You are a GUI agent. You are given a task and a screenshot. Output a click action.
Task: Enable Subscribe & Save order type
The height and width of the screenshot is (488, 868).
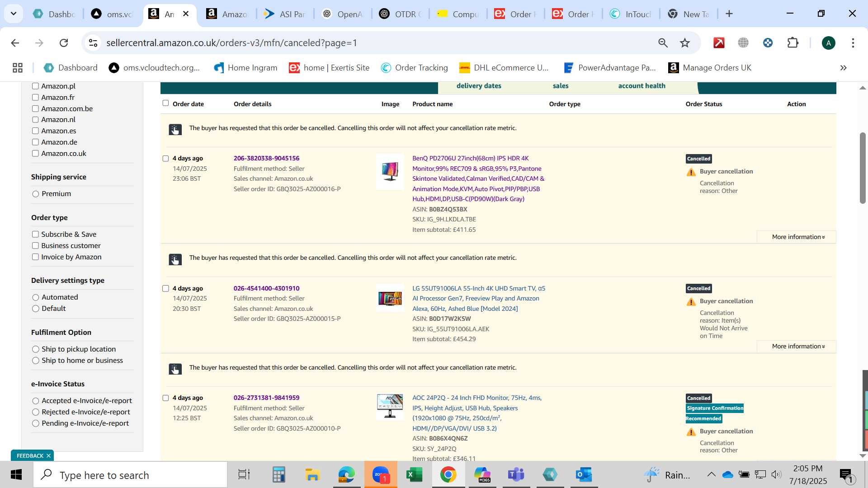[35, 235]
